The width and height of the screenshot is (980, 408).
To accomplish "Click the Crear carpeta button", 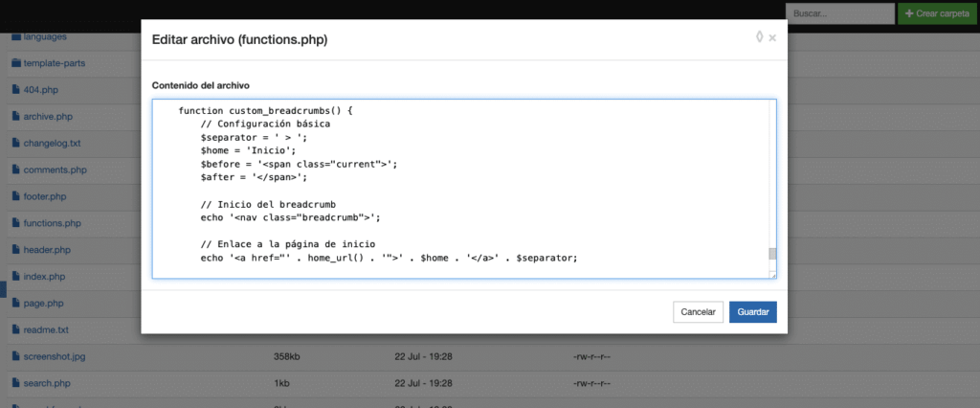I will tap(938, 14).
